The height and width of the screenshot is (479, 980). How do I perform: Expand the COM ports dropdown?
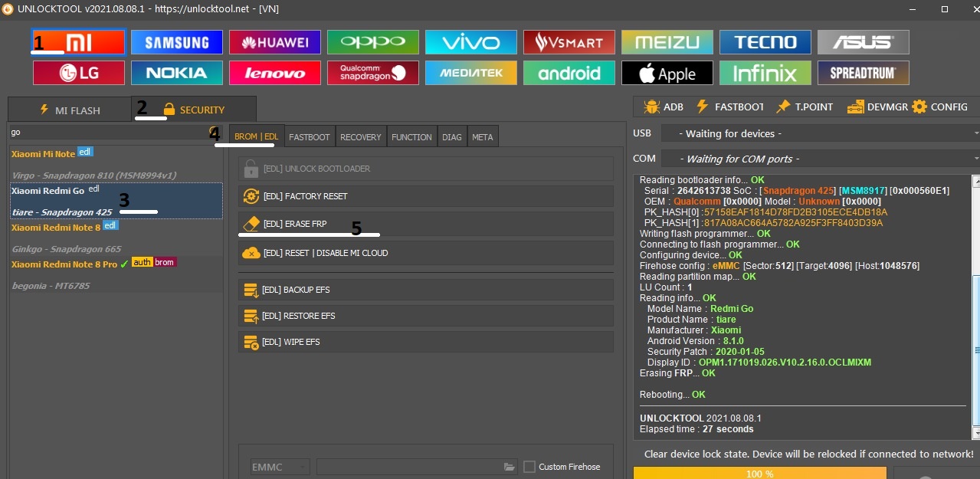coord(821,159)
